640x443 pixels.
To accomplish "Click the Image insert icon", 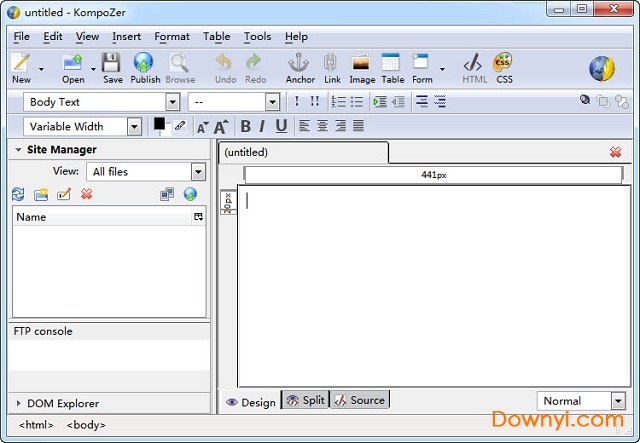I will point(362,67).
